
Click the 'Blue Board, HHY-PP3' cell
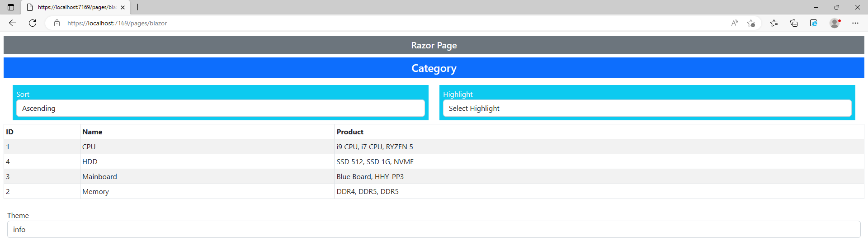click(599, 177)
